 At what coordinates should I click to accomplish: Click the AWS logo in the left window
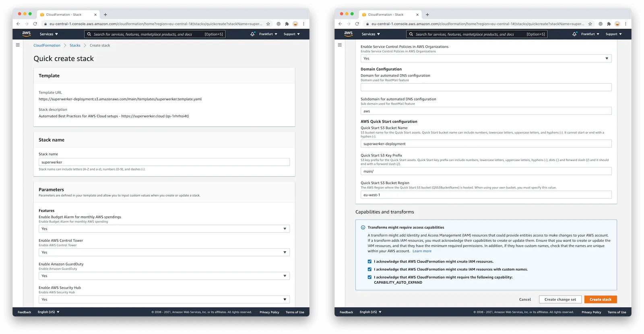pos(26,34)
